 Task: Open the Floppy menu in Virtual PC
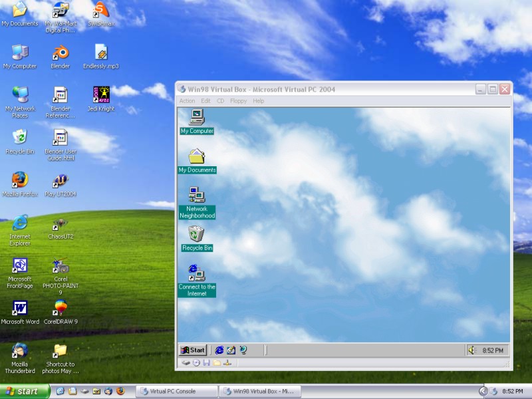click(x=238, y=101)
